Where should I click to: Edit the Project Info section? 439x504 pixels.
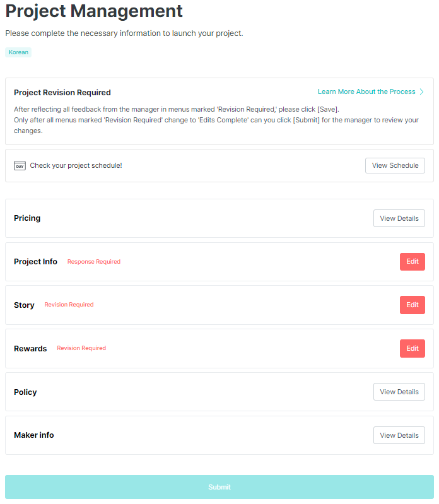point(412,262)
